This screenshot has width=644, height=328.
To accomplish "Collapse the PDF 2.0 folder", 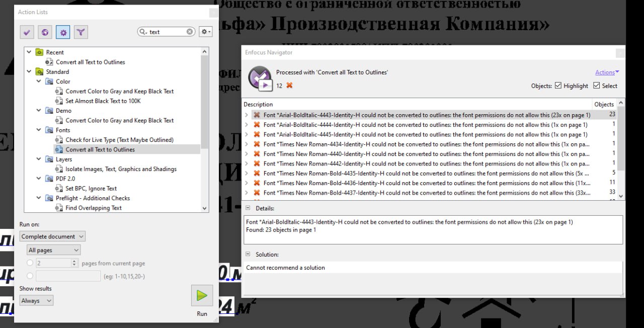I will click(x=39, y=178).
